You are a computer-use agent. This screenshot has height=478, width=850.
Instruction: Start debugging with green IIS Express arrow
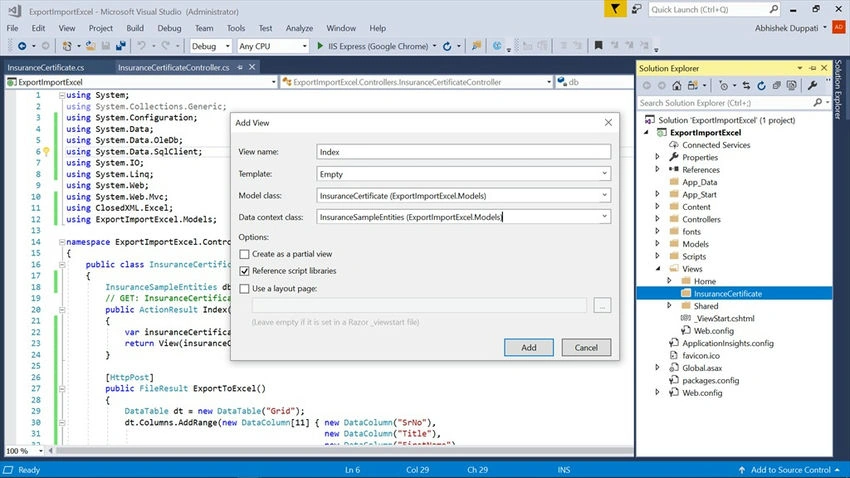pos(320,46)
